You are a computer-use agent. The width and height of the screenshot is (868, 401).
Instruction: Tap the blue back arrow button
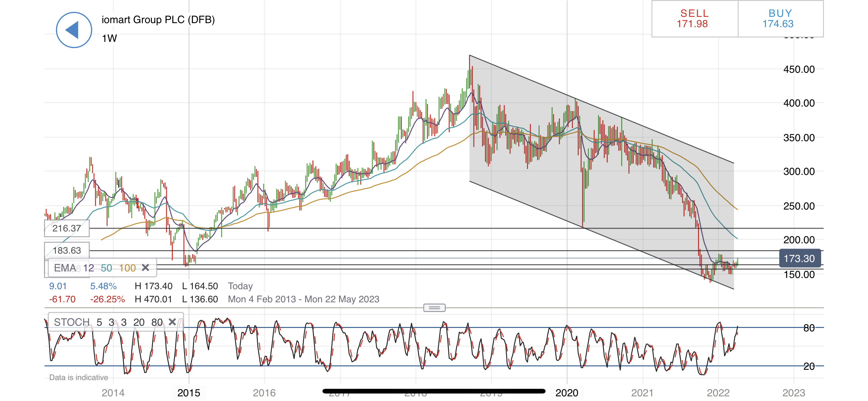click(74, 30)
